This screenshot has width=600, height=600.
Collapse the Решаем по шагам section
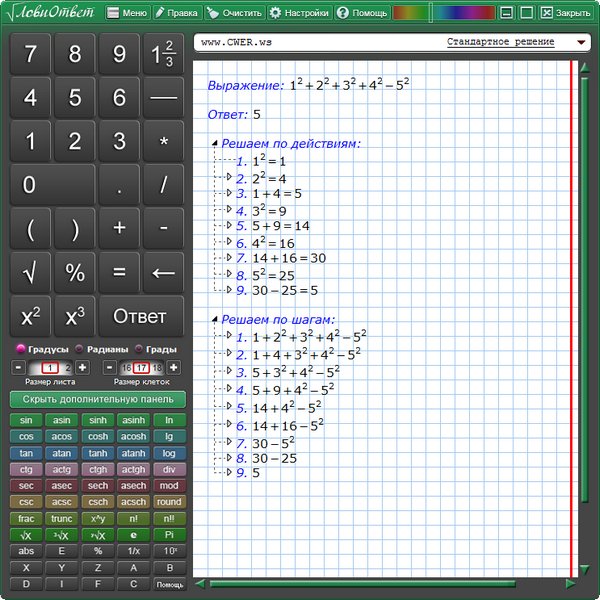pos(215,320)
